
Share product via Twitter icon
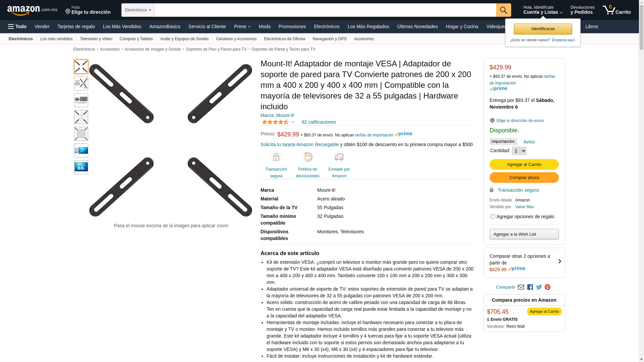(539, 287)
